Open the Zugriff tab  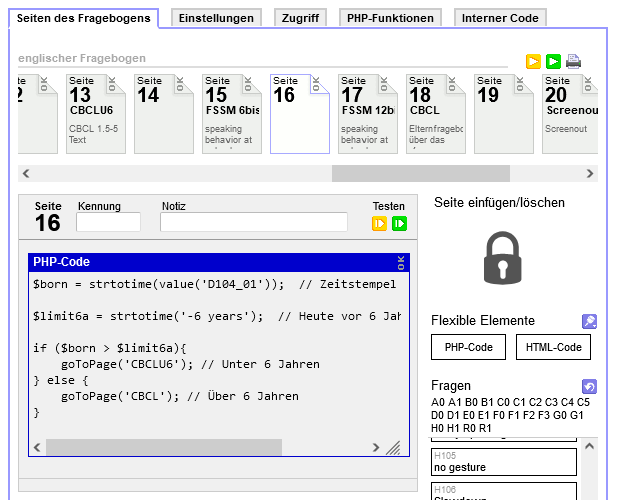point(300,18)
